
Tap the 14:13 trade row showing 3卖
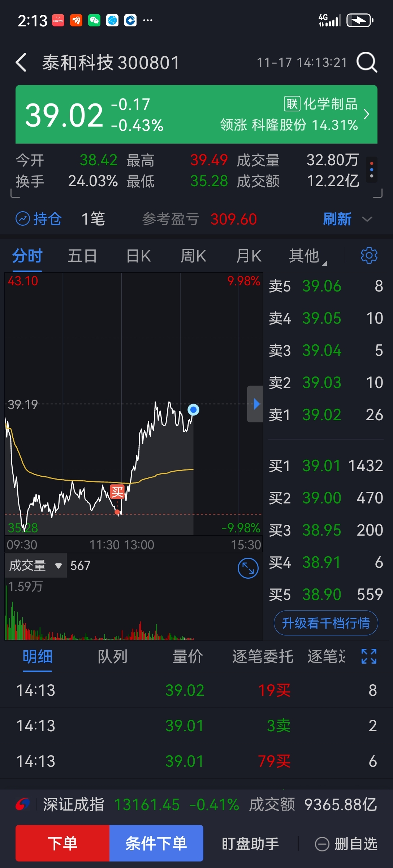196,726
